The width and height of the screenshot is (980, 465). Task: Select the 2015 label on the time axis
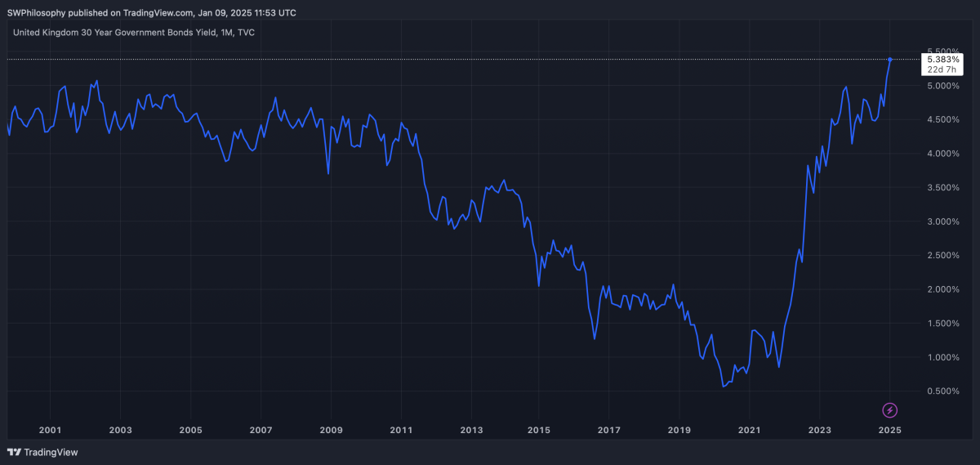(538, 430)
